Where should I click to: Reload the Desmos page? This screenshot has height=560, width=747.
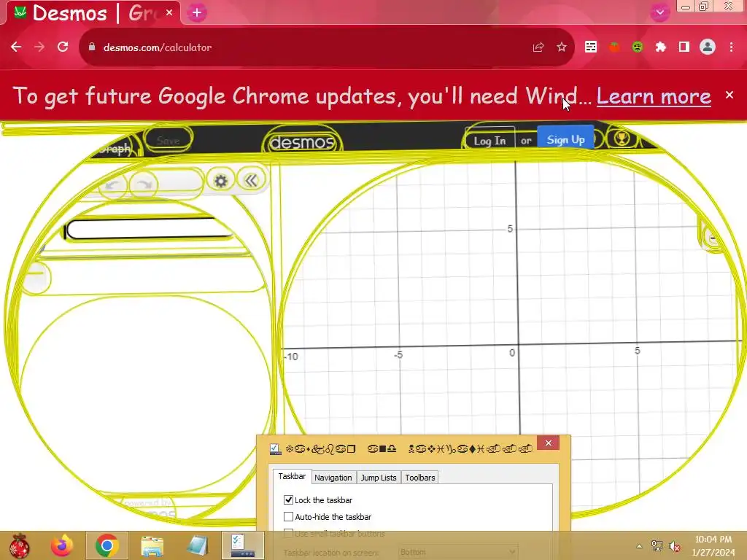point(63,47)
